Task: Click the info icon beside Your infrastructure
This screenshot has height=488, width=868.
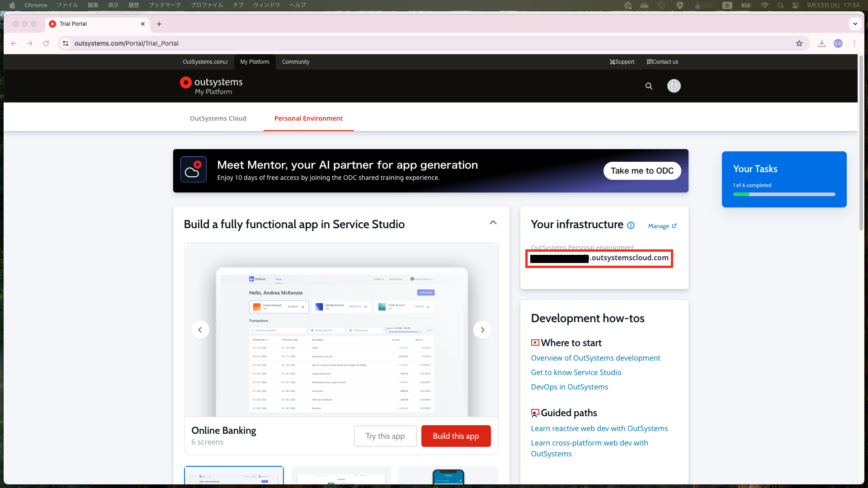Action: click(x=631, y=225)
